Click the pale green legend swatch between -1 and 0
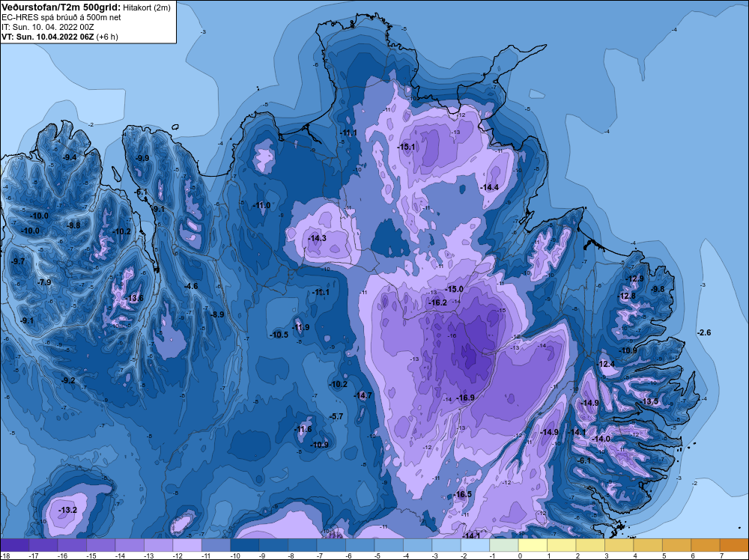The image size is (749, 560). [x=504, y=545]
